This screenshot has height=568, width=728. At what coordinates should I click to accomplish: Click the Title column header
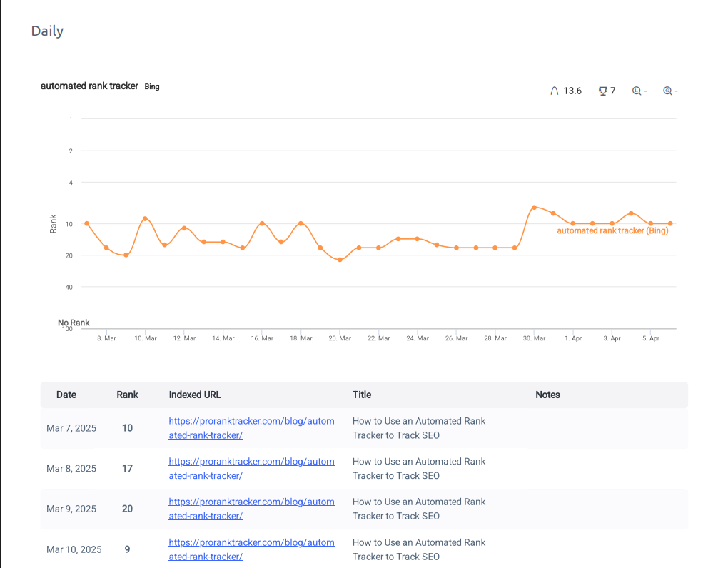(362, 395)
